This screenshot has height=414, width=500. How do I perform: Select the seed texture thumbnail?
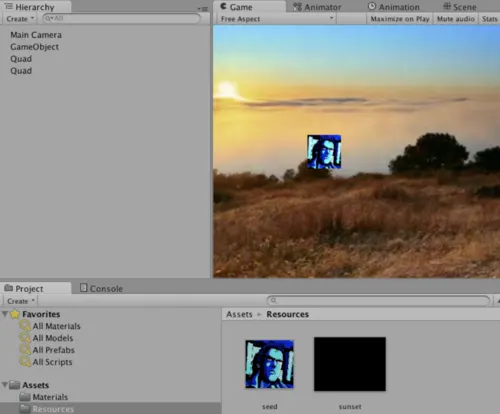(270, 364)
